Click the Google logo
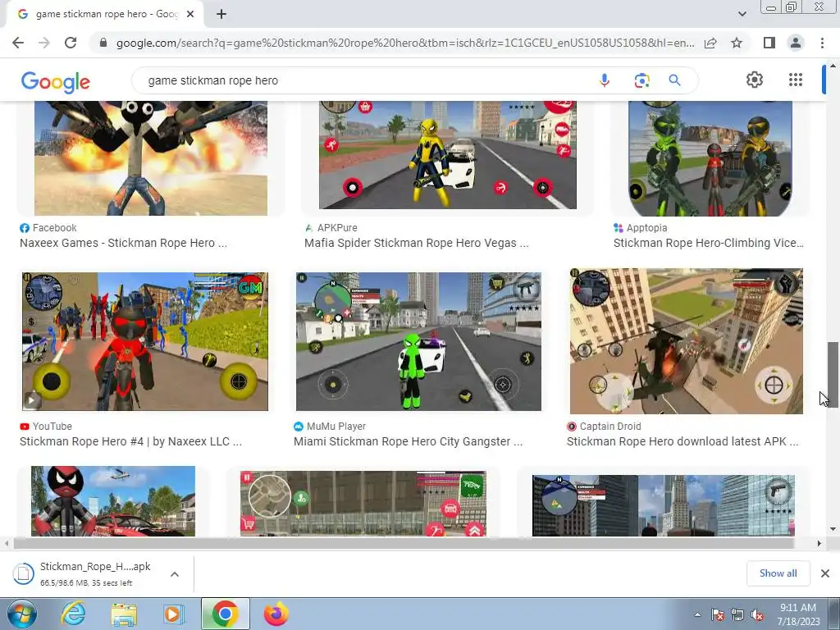The height and width of the screenshot is (630, 840). point(56,81)
